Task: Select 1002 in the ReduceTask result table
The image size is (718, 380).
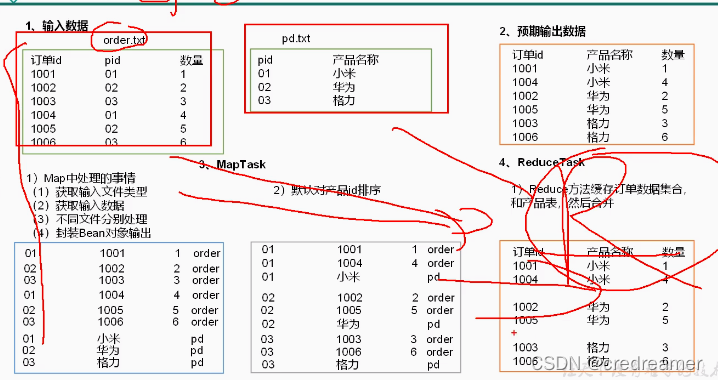Action: (x=525, y=307)
